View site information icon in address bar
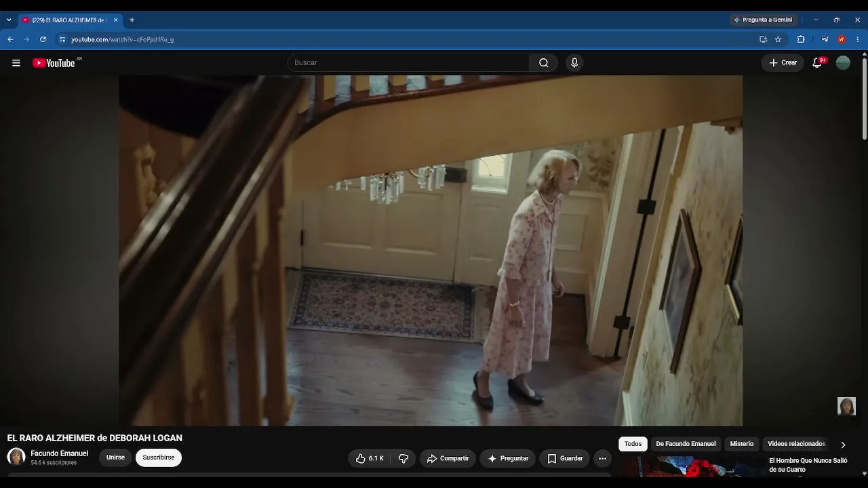This screenshot has width=868, height=488. click(62, 39)
